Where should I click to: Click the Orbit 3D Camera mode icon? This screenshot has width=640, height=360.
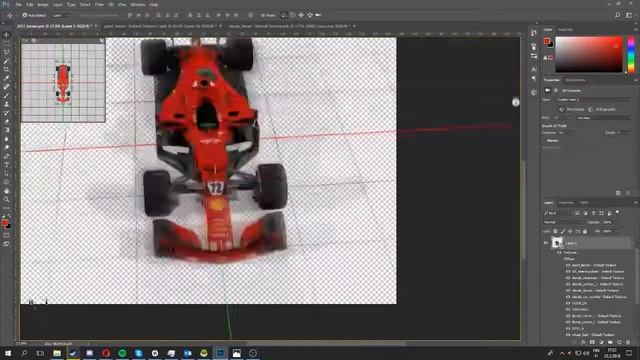[284, 15]
